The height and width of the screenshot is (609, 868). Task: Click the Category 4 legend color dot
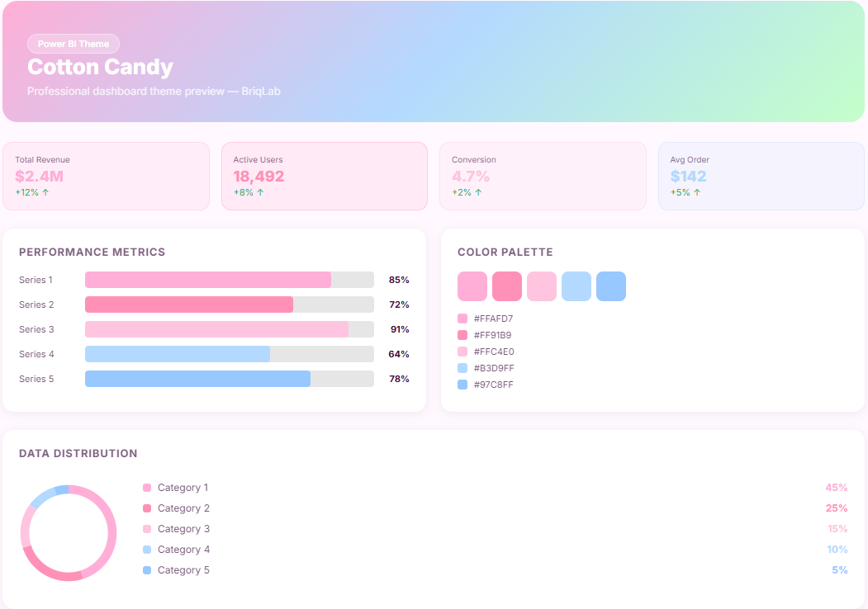pos(147,550)
